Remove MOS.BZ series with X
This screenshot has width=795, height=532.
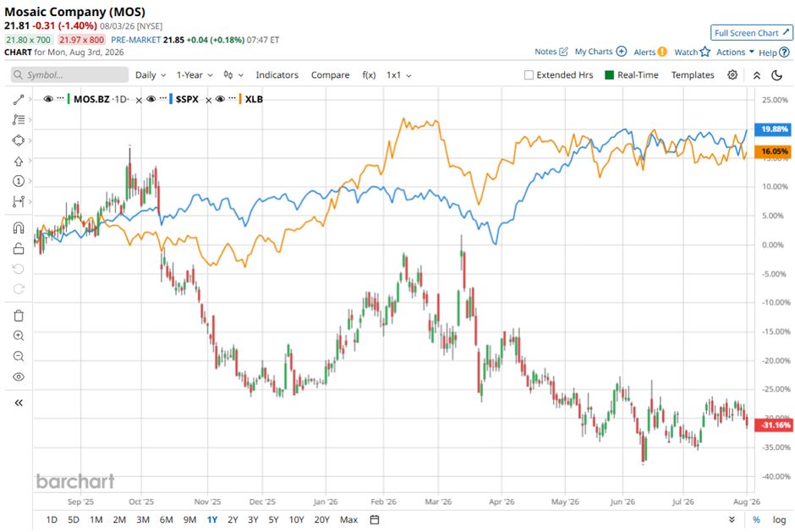click(x=139, y=101)
